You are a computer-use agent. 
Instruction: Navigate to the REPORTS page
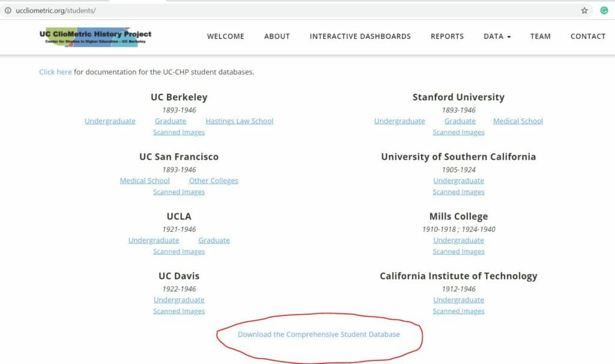click(447, 37)
